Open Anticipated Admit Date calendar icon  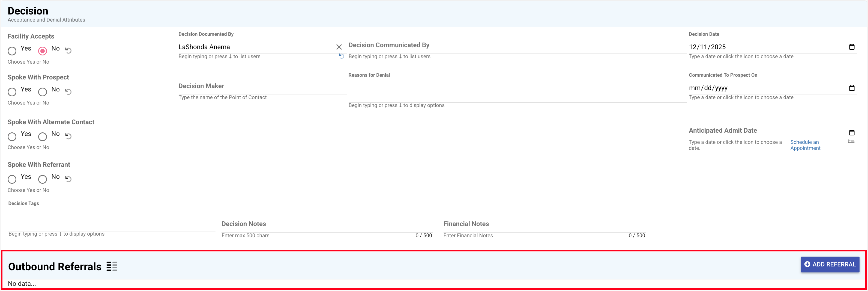851,133
